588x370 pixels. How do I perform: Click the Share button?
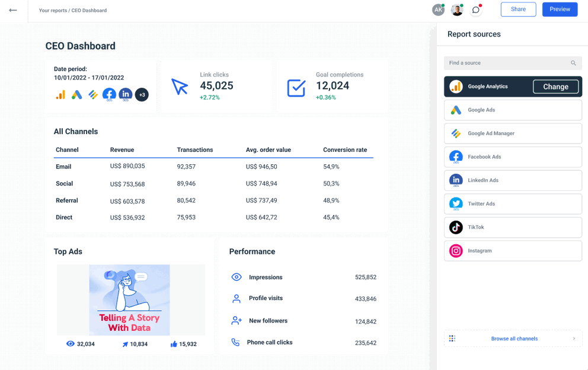518,9
